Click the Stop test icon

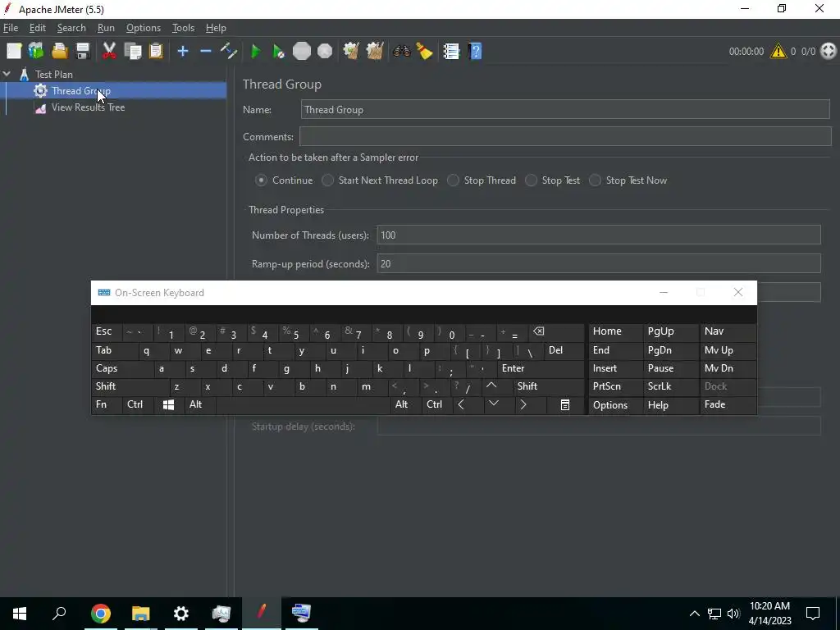(302, 52)
